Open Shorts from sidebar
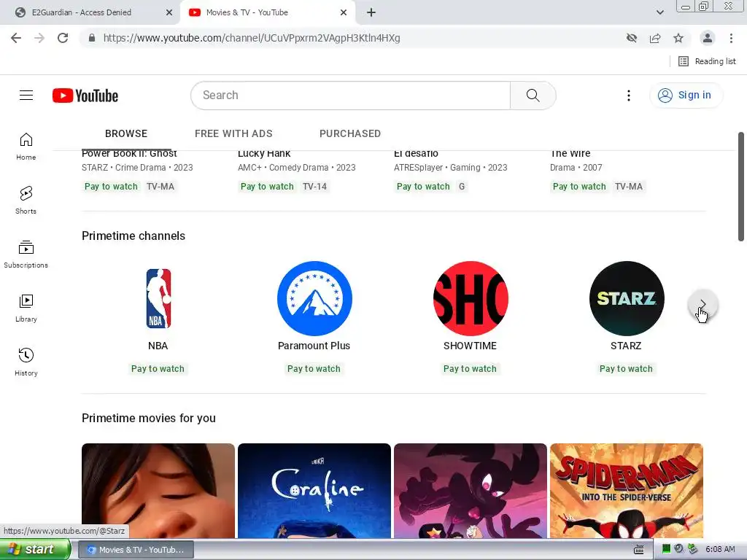The image size is (747, 560). coord(26,200)
